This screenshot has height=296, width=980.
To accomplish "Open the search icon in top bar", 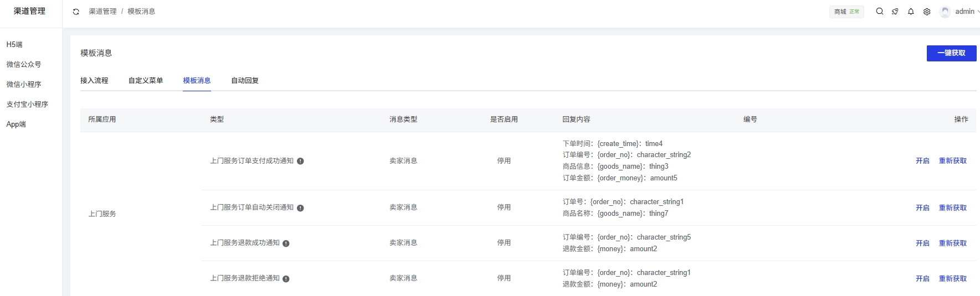I will (879, 12).
